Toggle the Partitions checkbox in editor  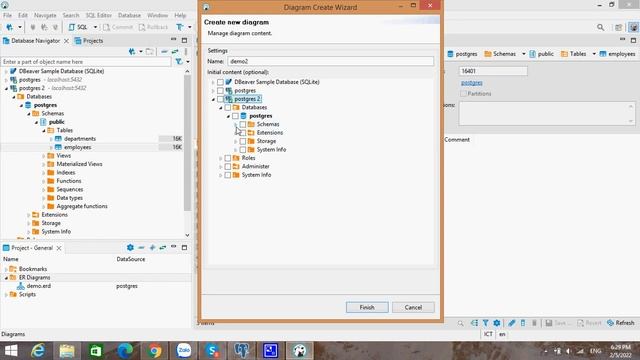pyautogui.click(x=463, y=93)
